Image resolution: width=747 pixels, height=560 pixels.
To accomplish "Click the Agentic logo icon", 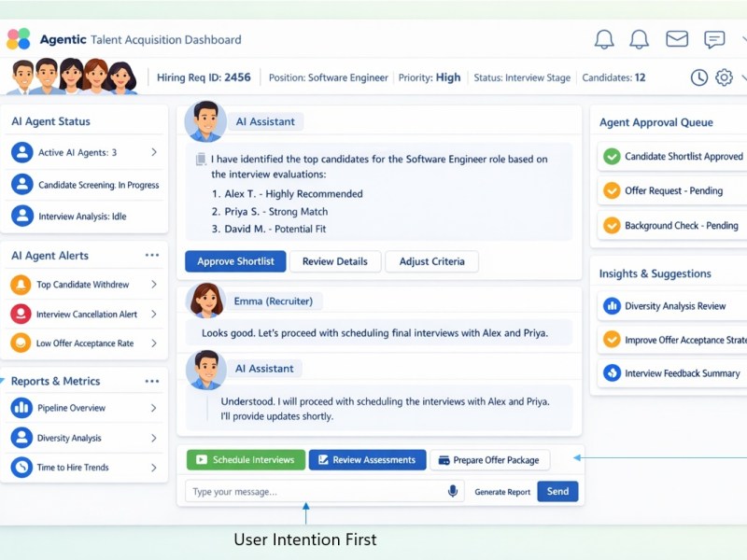I will pyautogui.click(x=19, y=39).
